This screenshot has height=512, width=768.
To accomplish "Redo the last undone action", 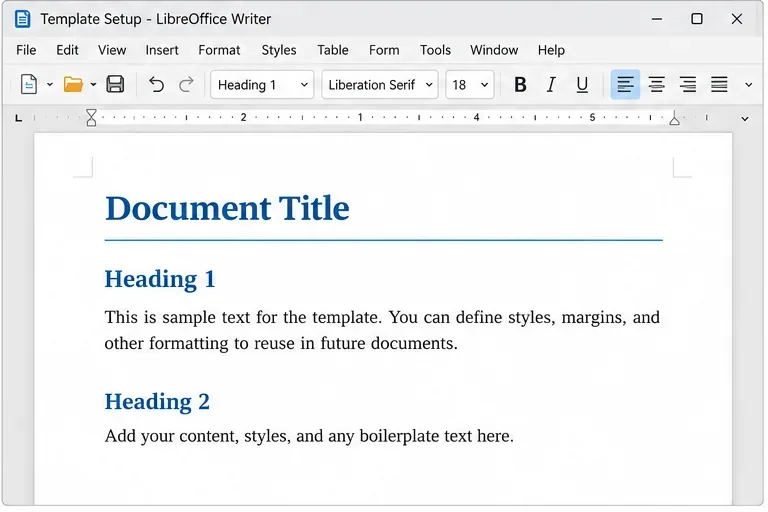I will tap(186, 85).
